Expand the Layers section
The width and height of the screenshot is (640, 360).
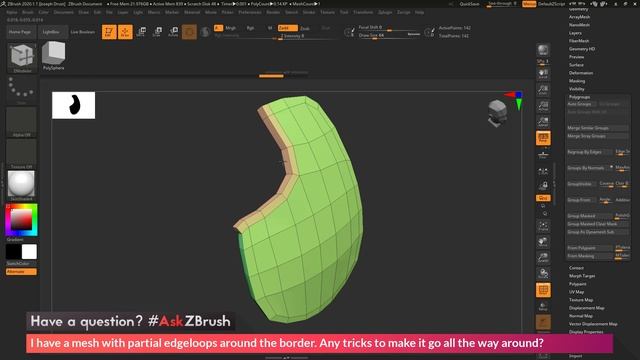pyautogui.click(x=575, y=33)
